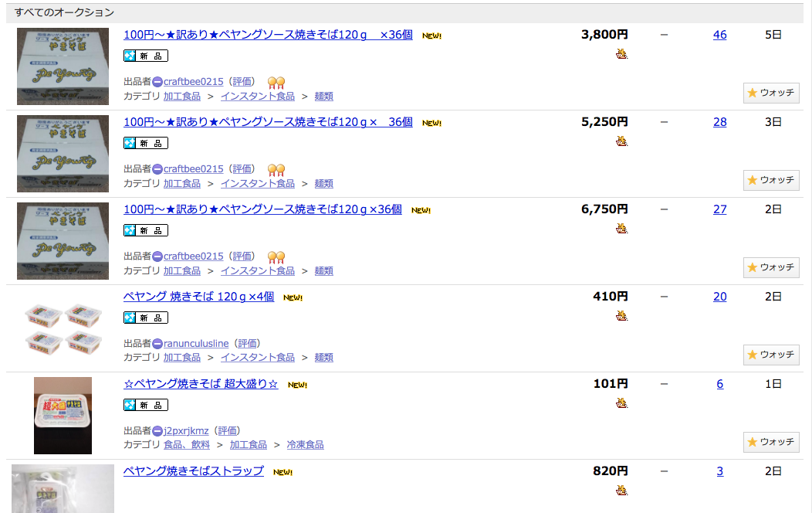Viewport: 812px width, 513px height.
Task: Click the NEW! badge in the 3,800円 listing
Action: pos(432,36)
